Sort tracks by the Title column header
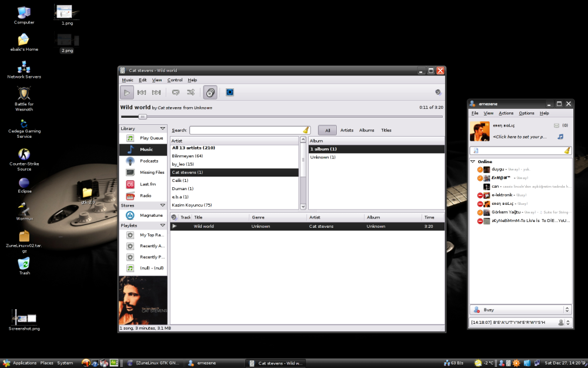Screen dimensions: 588x368 coord(220,217)
